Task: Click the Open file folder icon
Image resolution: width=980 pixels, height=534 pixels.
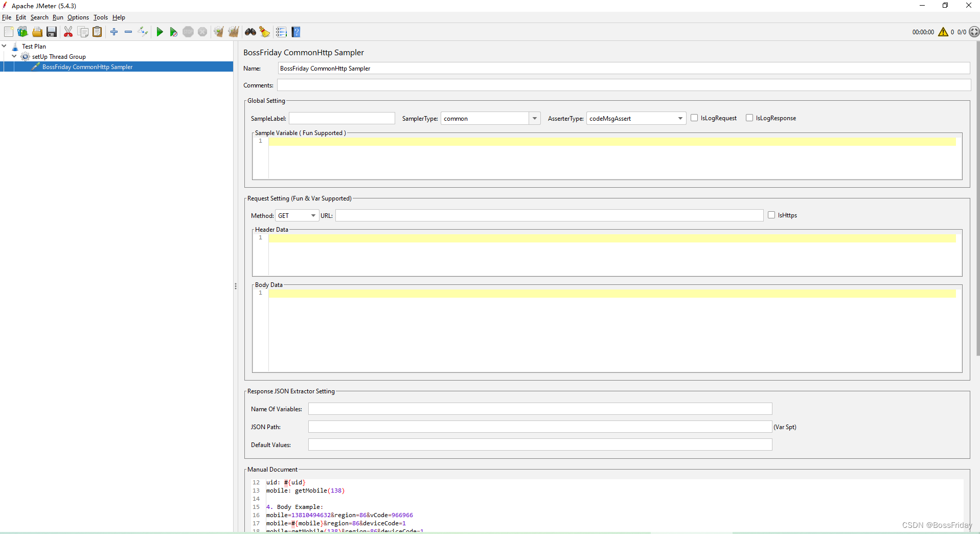Action: tap(37, 32)
